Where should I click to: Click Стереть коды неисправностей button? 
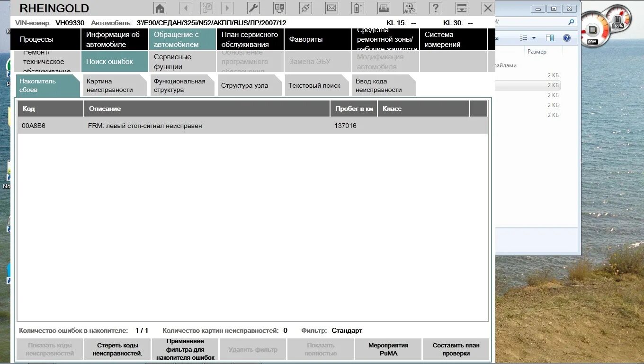[117, 349]
